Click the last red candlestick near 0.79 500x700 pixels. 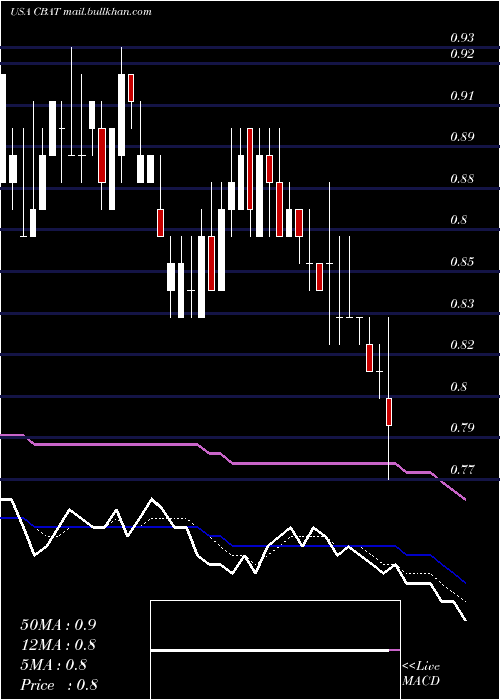click(389, 412)
